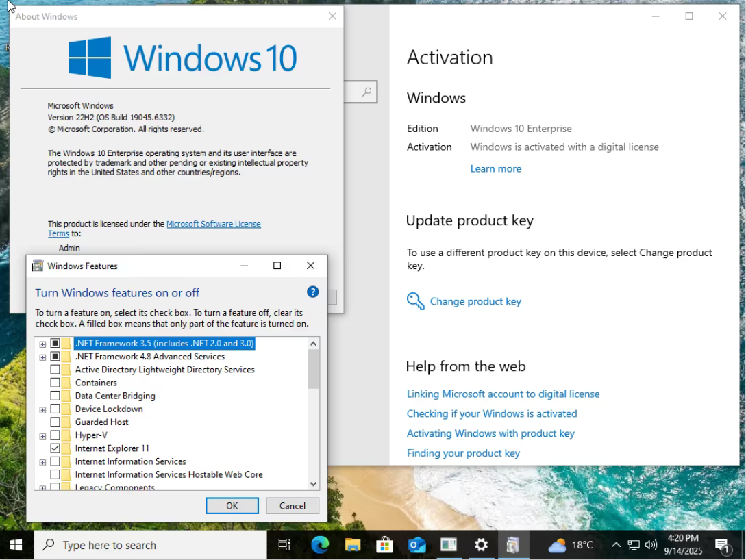Select the Containers row label
The image size is (746, 560).
(x=96, y=383)
